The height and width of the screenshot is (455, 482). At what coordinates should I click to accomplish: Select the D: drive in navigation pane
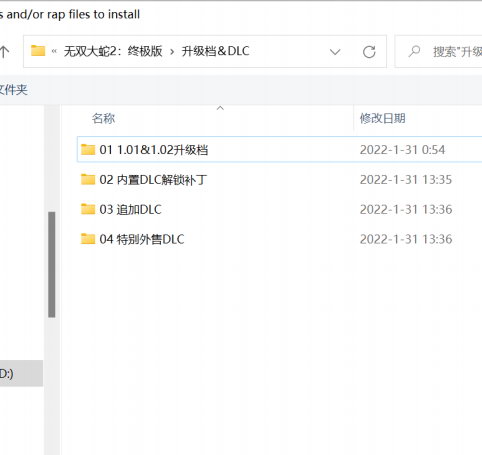[x=21, y=373]
